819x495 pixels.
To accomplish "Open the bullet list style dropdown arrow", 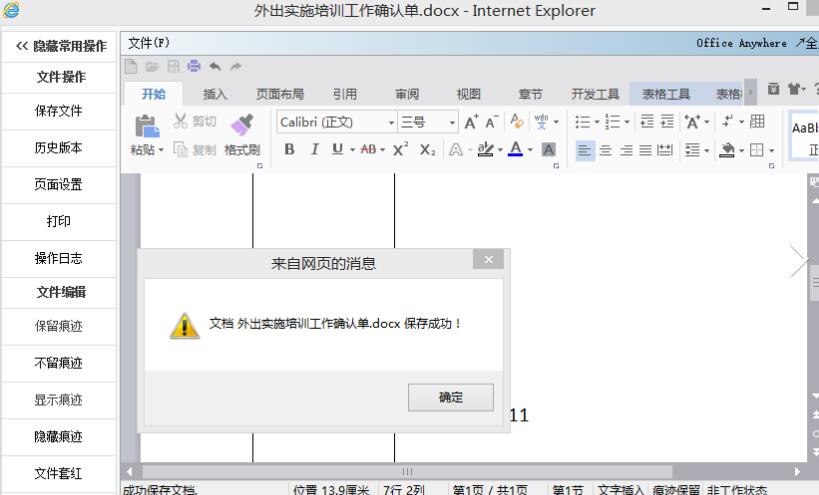I will click(x=596, y=122).
